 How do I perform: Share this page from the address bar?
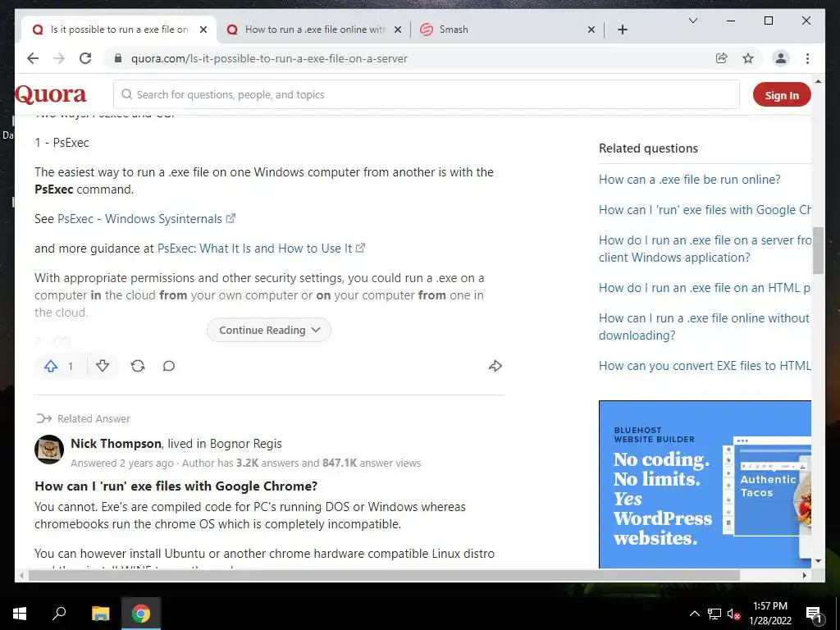tap(722, 58)
